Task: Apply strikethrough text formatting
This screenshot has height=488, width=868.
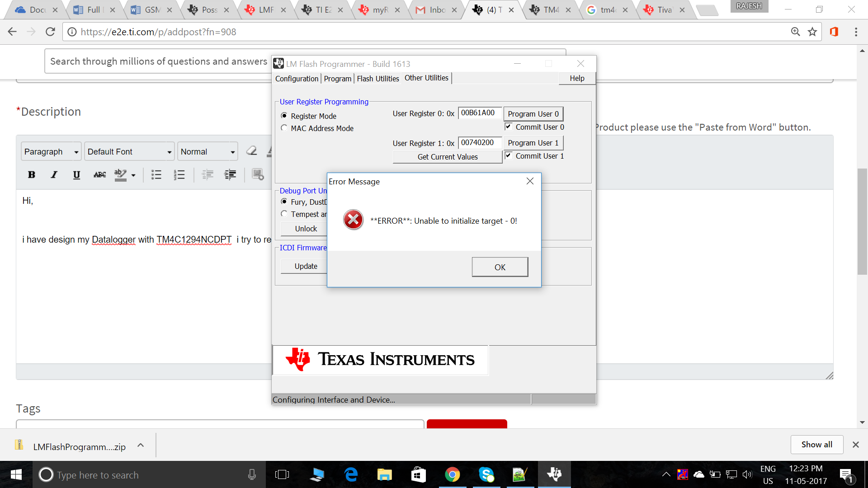Action: [99, 175]
